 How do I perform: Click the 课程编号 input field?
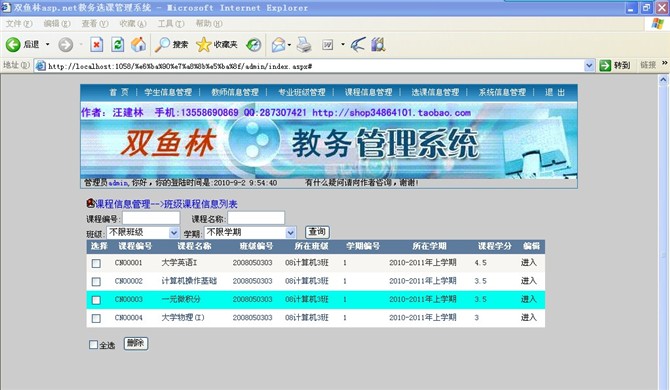[151, 218]
